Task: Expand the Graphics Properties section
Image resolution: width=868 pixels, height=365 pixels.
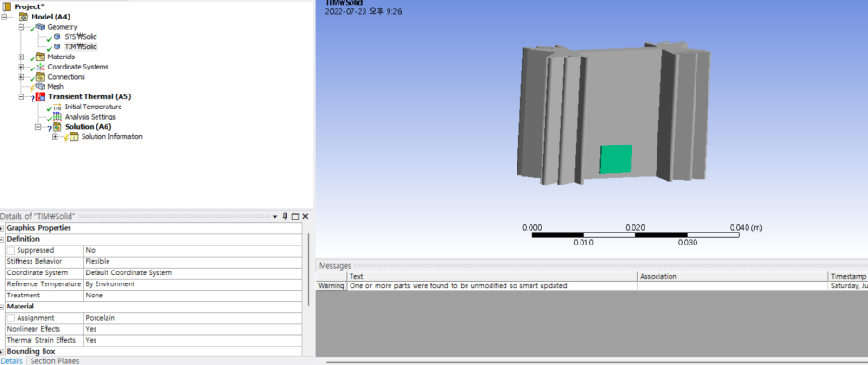Action: point(2,228)
